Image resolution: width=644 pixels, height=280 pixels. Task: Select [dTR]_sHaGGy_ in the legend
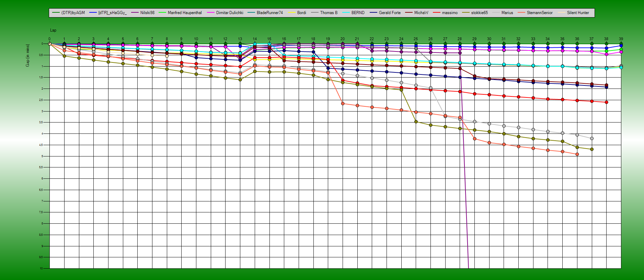coord(108,13)
